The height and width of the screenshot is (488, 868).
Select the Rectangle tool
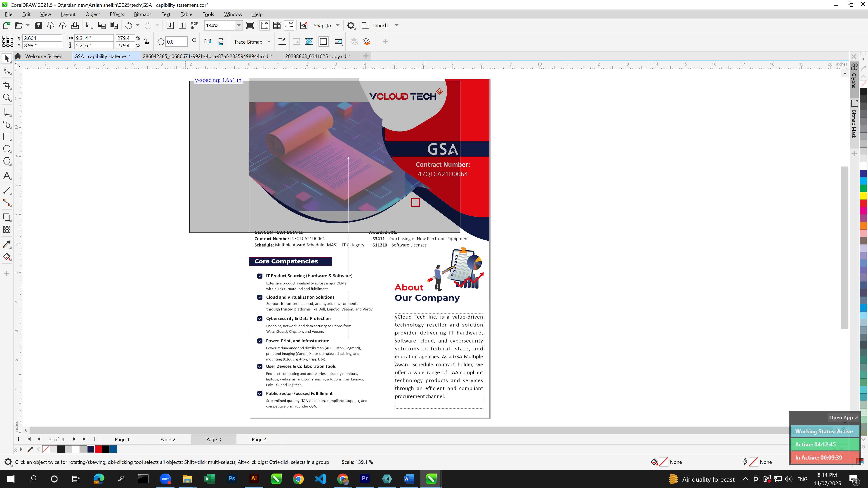7,137
